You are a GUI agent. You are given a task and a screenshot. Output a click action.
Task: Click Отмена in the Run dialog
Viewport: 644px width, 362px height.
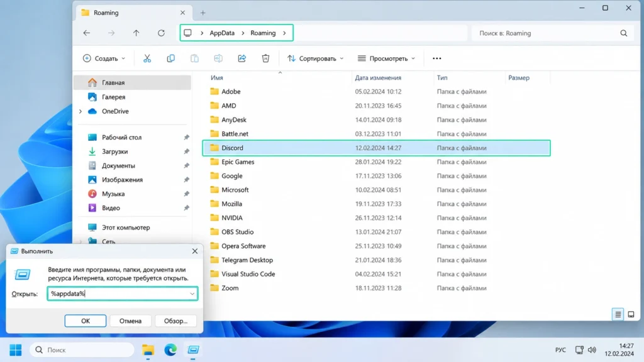[x=130, y=321]
